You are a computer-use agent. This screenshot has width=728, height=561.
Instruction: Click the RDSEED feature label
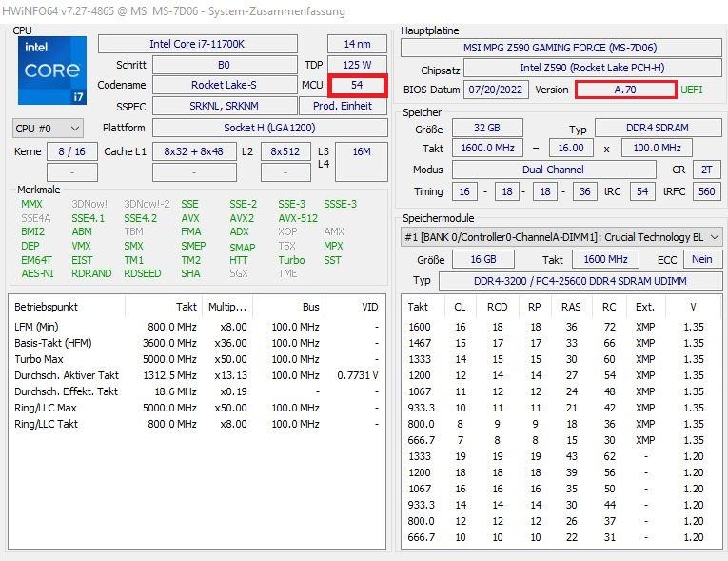(x=143, y=273)
